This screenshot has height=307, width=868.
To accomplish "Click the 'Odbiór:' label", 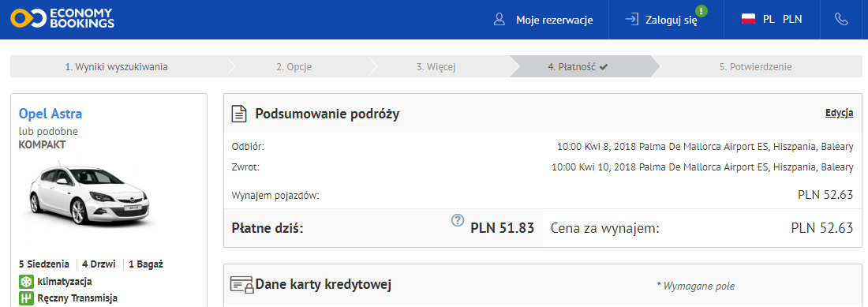I will (x=248, y=147).
